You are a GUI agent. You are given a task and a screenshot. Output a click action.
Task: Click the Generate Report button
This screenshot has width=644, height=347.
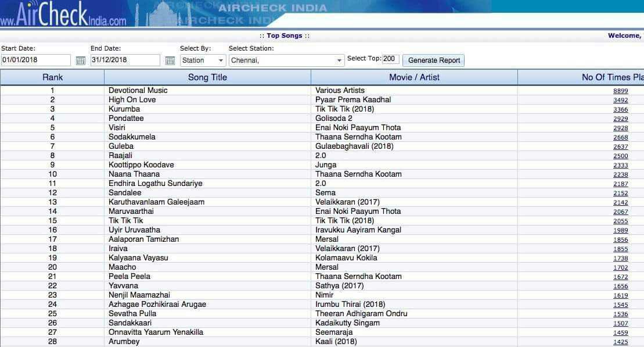coord(434,60)
